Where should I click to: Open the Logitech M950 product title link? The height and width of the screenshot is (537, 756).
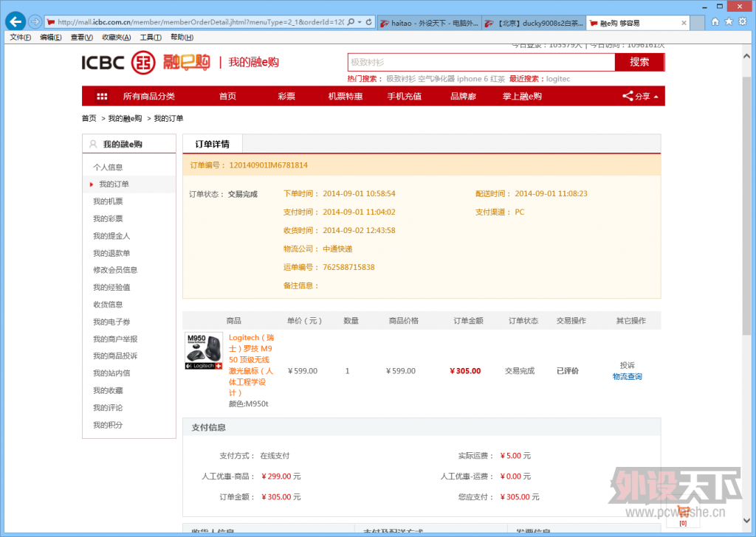251,365
